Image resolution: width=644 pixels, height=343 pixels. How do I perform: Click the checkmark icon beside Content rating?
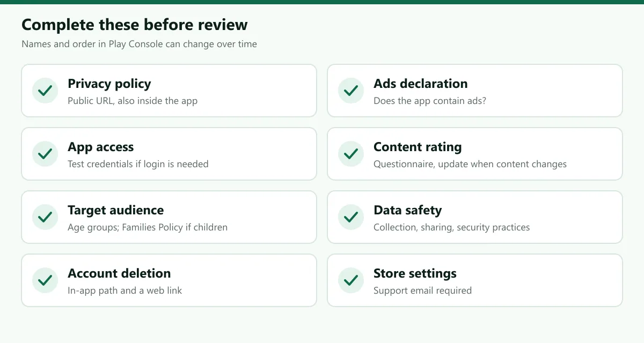pyautogui.click(x=351, y=154)
